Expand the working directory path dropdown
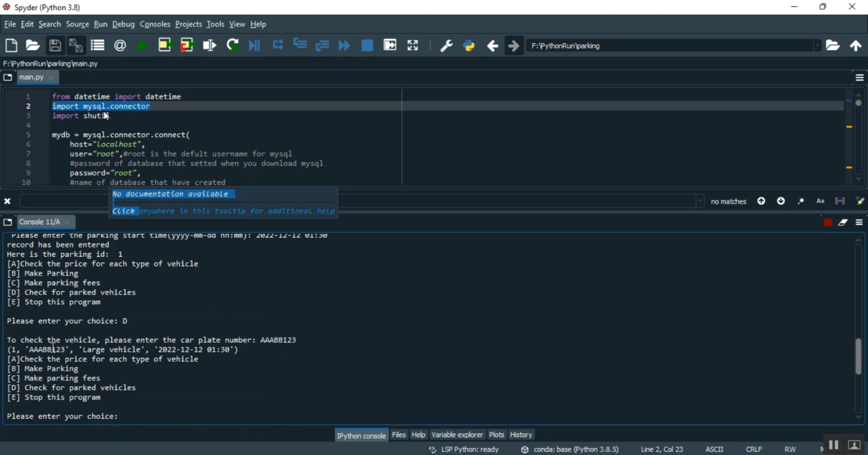 [x=817, y=46]
